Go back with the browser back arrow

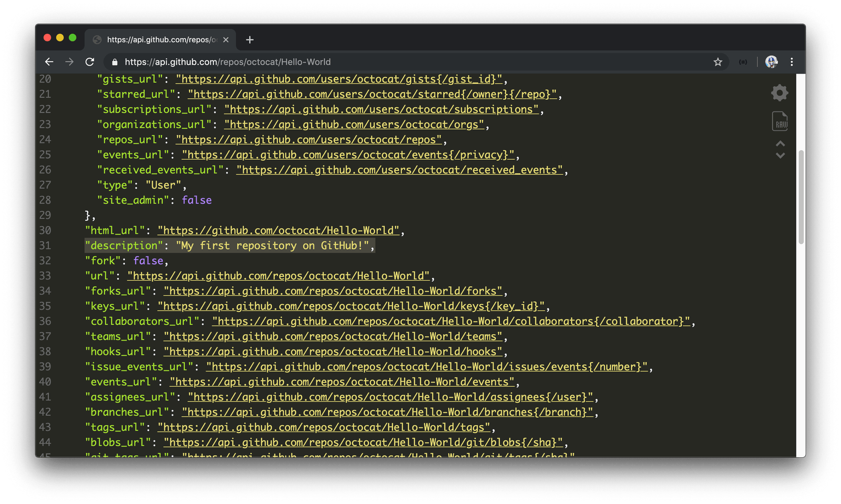point(49,62)
